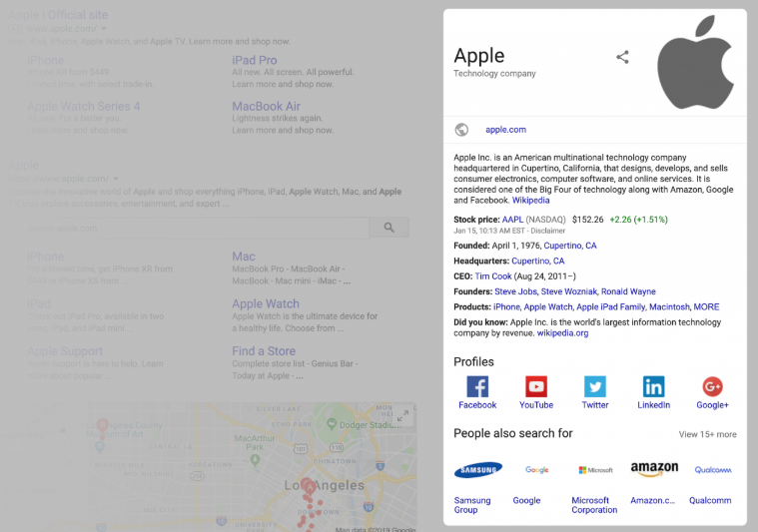The height and width of the screenshot is (532, 758).
Task: Click the YouTube profile icon
Action: 536,386
